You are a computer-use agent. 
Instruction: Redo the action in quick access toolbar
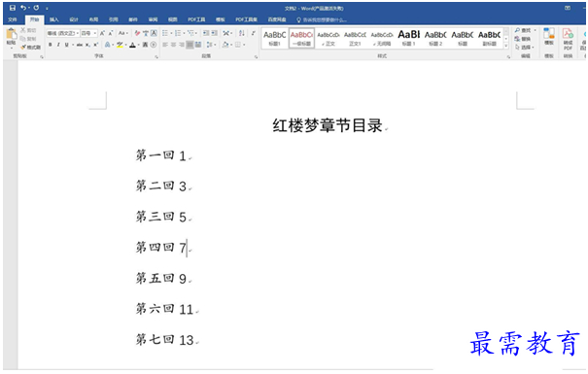pos(36,8)
